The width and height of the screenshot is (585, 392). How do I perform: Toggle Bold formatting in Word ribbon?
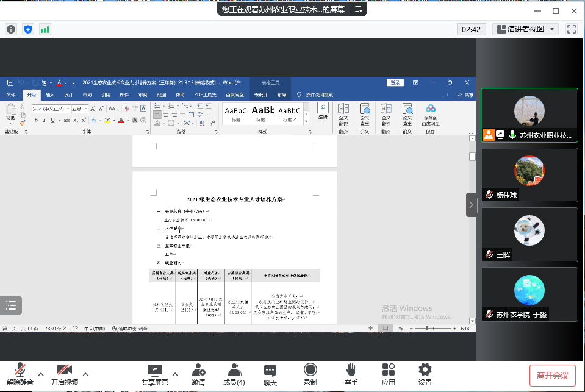pyautogui.click(x=36, y=120)
